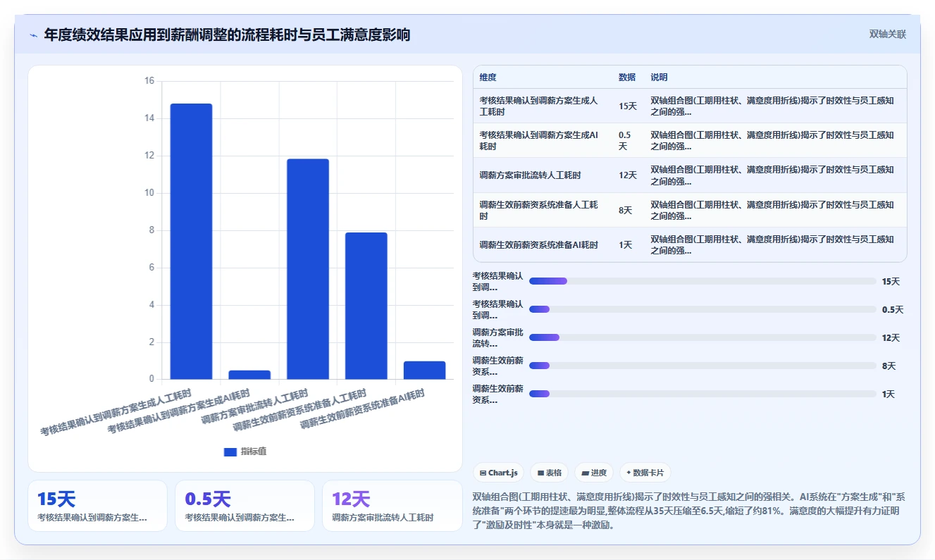
Task: Click the progress bar valued 12天
Action: click(702, 337)
